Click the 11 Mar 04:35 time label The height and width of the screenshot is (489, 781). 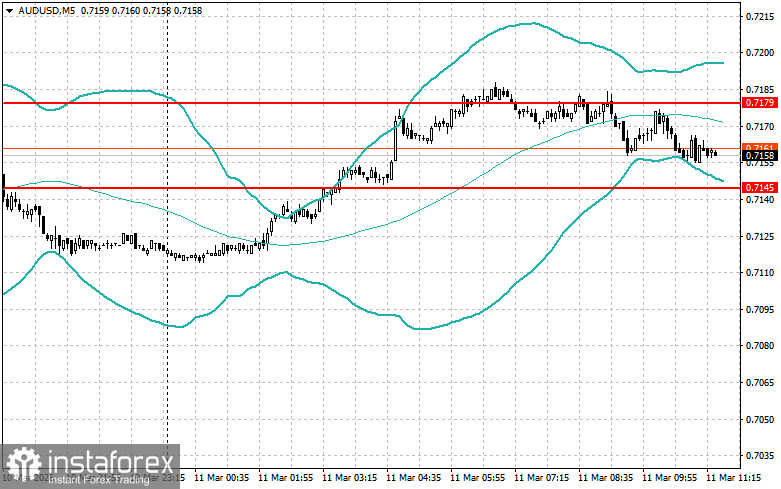point(413,478)
